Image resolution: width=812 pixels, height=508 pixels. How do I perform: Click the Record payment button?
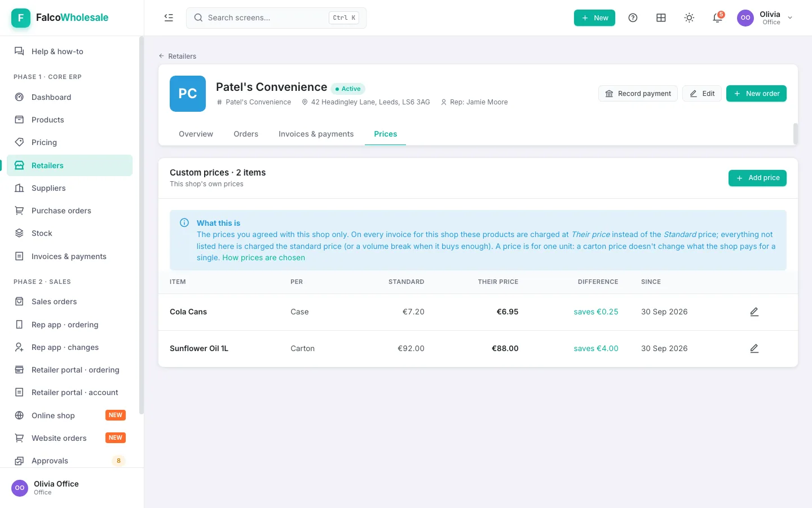point(638,94)
